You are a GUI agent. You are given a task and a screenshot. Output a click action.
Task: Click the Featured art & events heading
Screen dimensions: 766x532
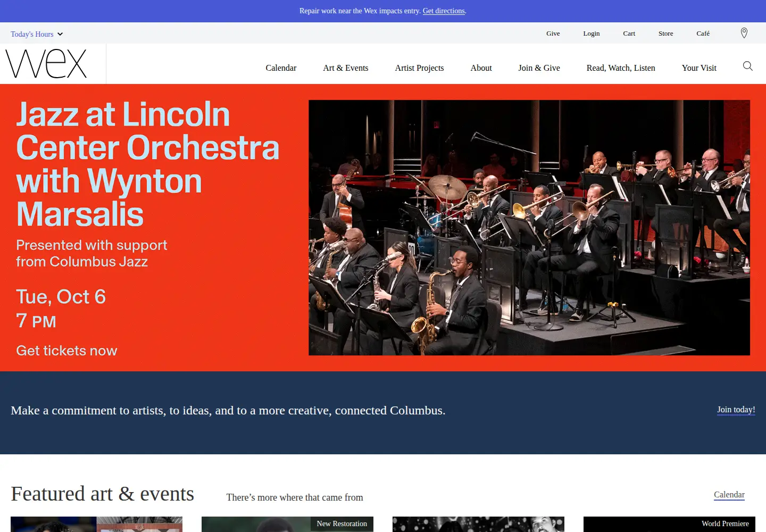tap(102, 494)
